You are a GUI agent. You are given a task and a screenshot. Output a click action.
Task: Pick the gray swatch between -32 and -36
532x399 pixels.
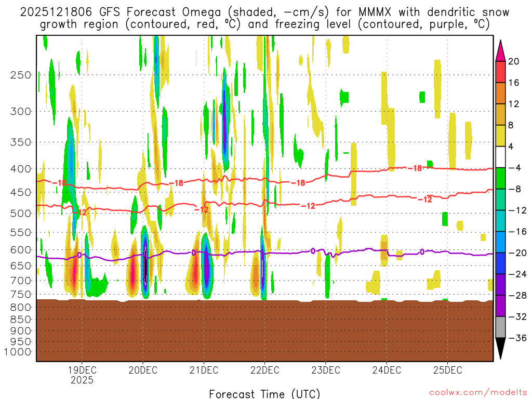[500, 327]
